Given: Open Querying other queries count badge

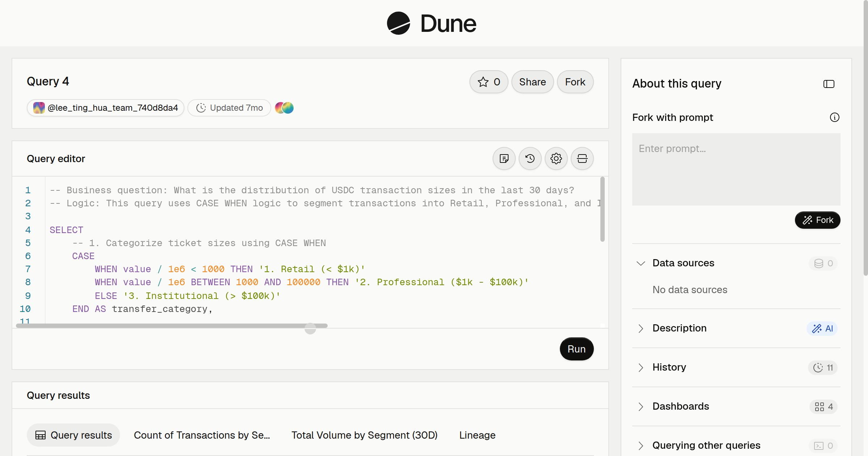Looking at the screenshot, I should pyautogui.click(x=823, y=446).
